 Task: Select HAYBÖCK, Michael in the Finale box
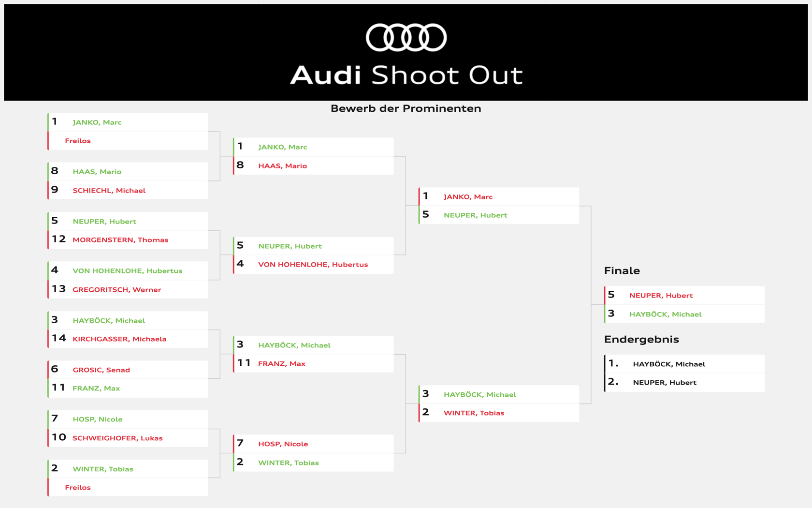pos(684,314)
